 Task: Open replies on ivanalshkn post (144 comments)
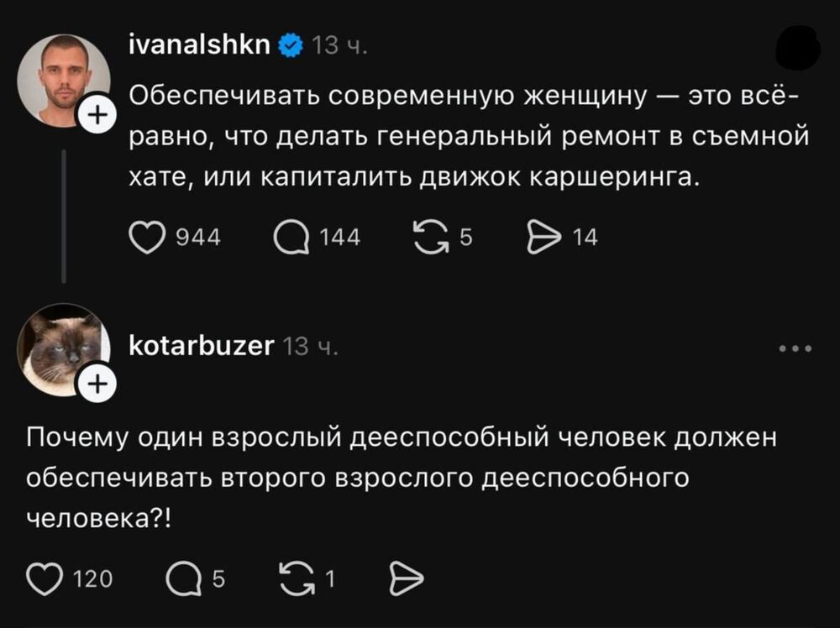(x=291, y=238)
